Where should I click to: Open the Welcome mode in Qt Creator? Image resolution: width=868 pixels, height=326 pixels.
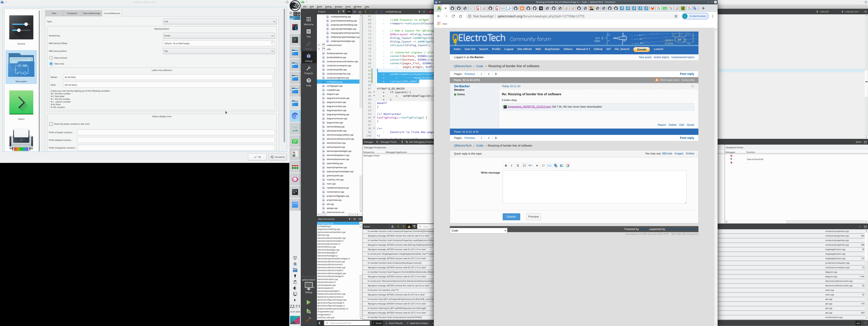(x=308, y=21)
